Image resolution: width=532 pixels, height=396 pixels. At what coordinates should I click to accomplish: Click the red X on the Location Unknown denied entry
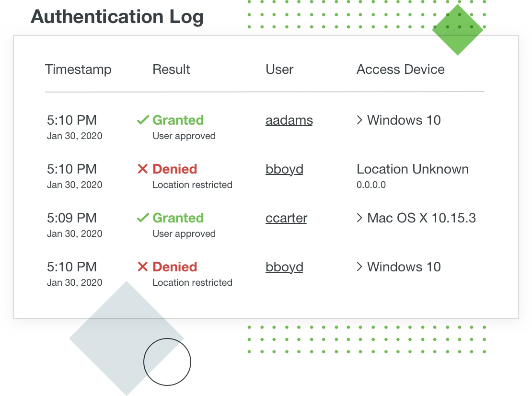[x=142, y=169]
